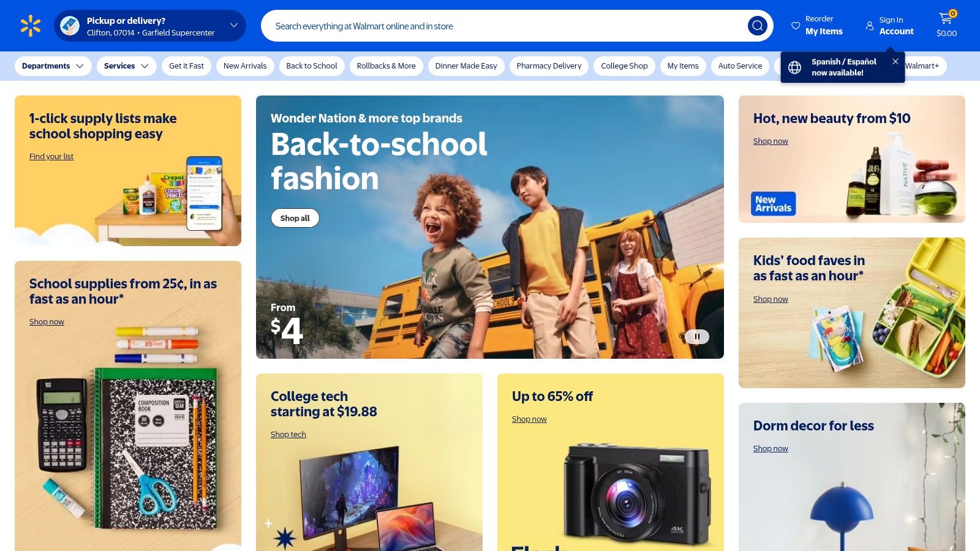Screen dimensions: 980x551
Task: Click '1-click supply lists' heading
Action: tap(103, 126)
